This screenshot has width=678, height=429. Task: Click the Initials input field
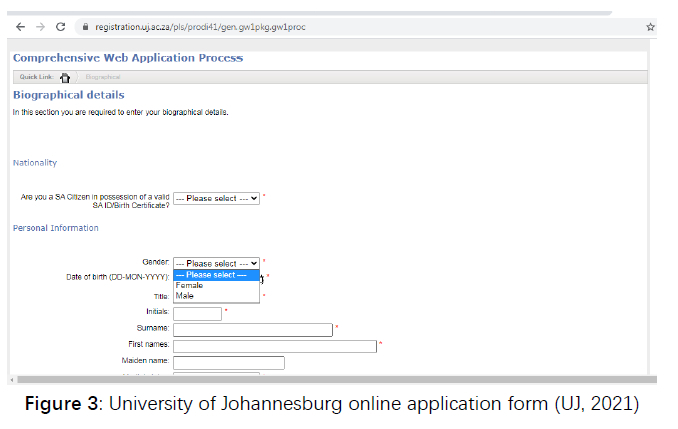click(x=197, y=313)
